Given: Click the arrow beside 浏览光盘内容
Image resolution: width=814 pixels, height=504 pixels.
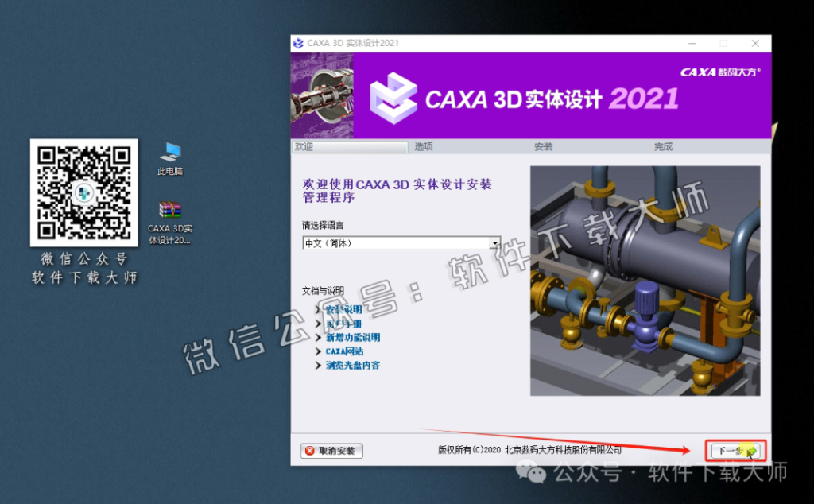Looking at the screenshot, I should click(x=318, y=366).
